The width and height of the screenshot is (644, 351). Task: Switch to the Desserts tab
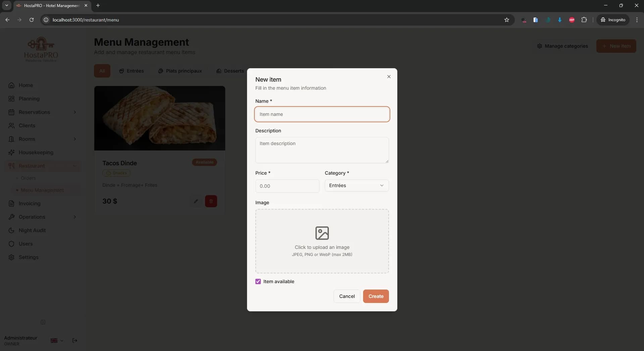click(230, 71)
